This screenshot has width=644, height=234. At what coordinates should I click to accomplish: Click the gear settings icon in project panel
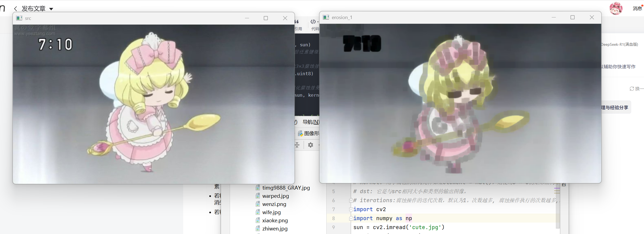311,145
